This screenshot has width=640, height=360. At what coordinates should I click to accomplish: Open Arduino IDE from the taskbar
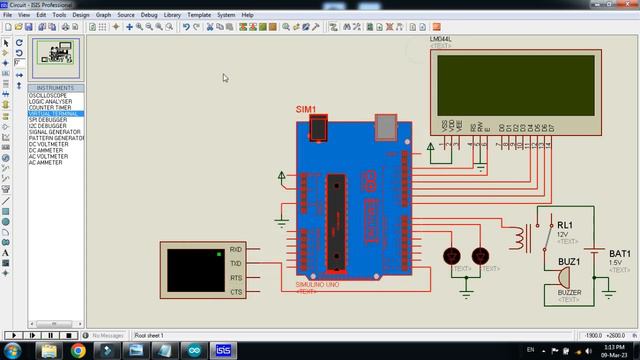coord(194,351)
